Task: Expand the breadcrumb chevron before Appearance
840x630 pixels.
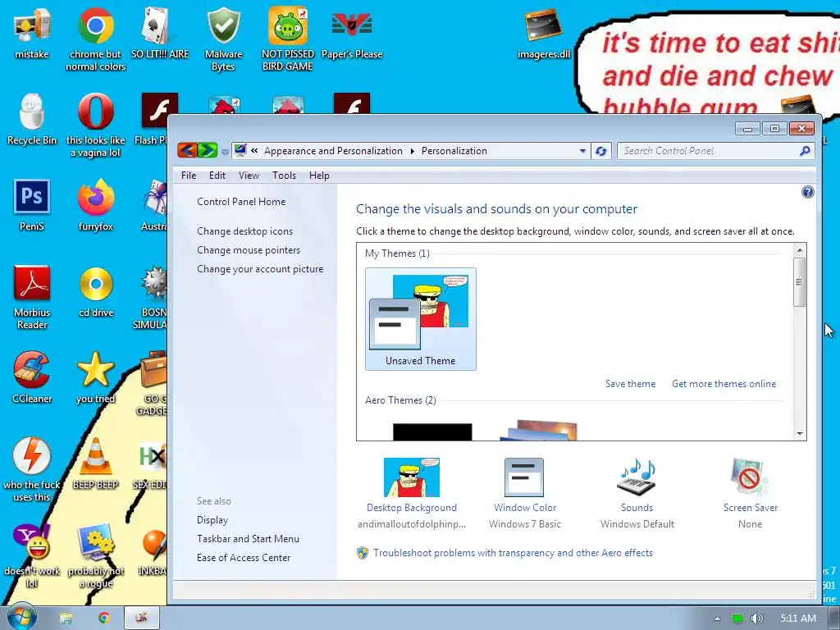Action: [x=254, y=151]
